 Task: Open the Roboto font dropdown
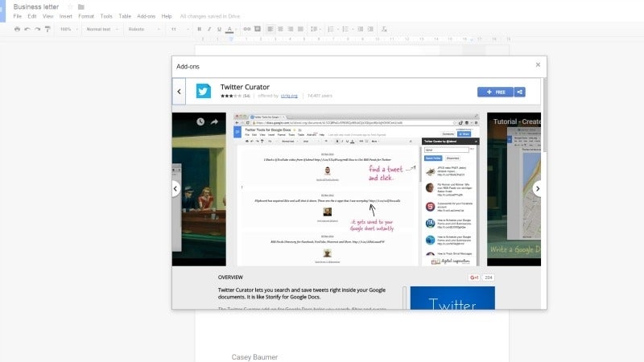[144, 29]
